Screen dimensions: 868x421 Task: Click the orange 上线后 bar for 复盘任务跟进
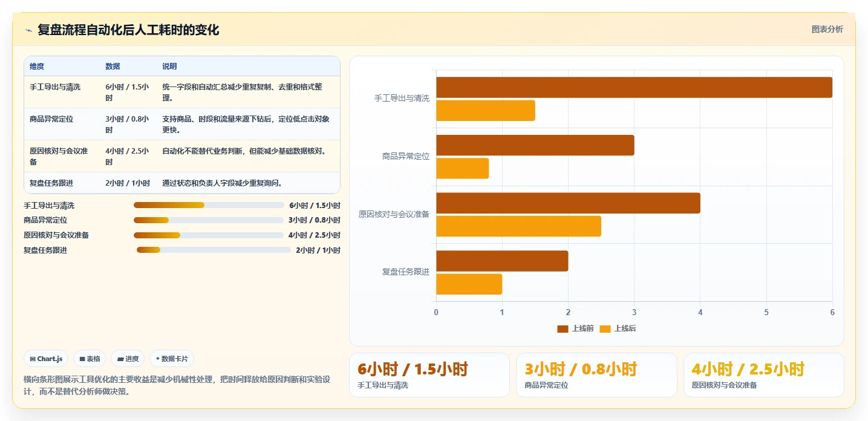[x=469, y=284]
